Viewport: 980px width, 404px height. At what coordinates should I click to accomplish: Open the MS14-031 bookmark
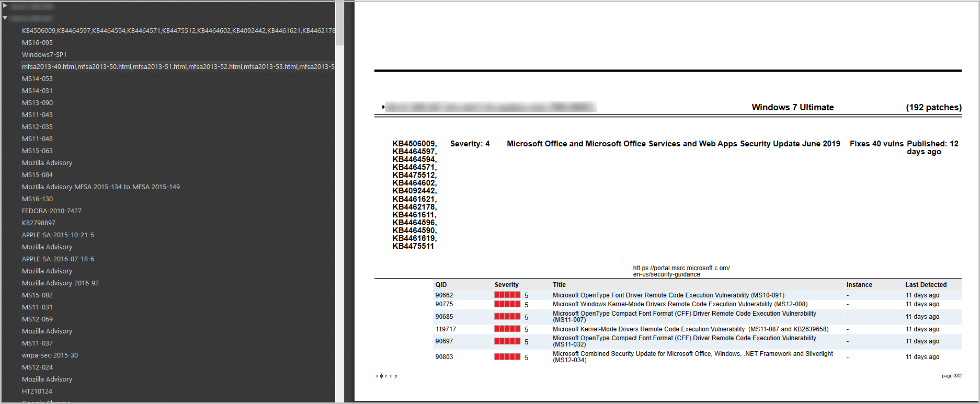tap(37, 91)
